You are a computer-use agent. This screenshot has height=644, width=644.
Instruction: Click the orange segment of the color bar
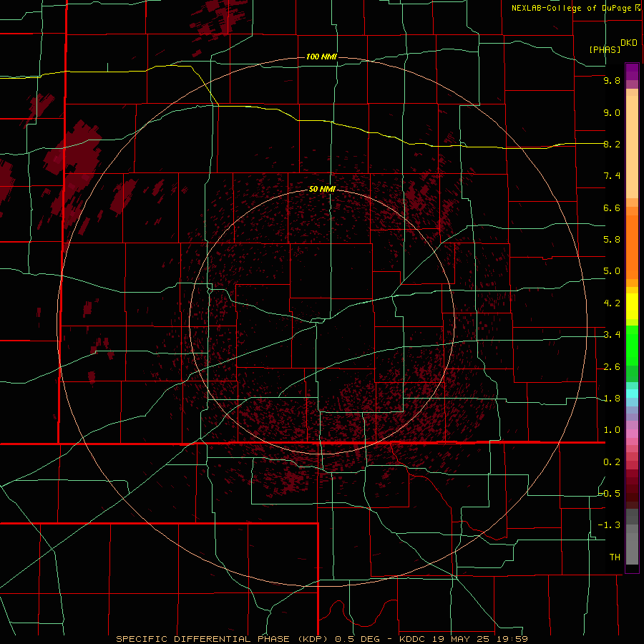[632, 246]
